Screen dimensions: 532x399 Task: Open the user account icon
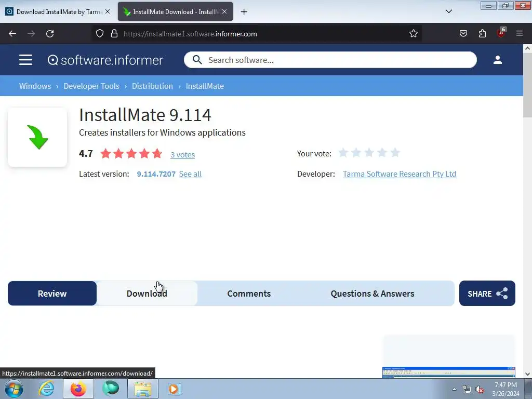coord(497,60)
